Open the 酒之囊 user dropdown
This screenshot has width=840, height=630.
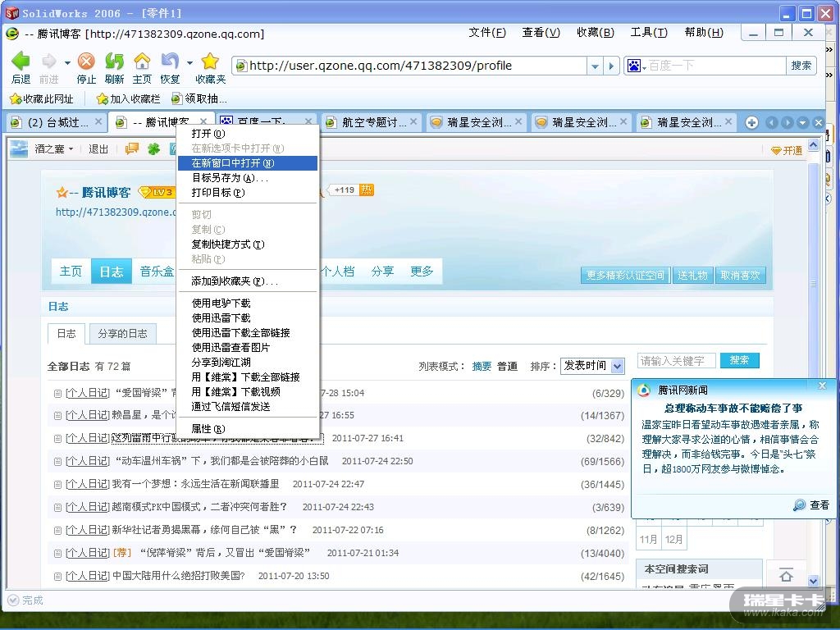(54, 148)
